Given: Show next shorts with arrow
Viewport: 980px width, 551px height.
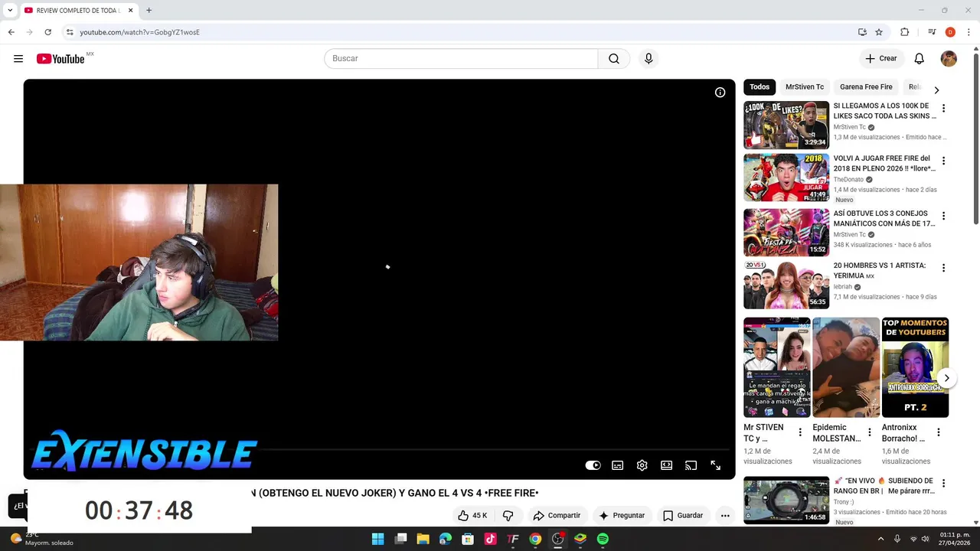Looking at the screenshot, I should coord(946,378).
